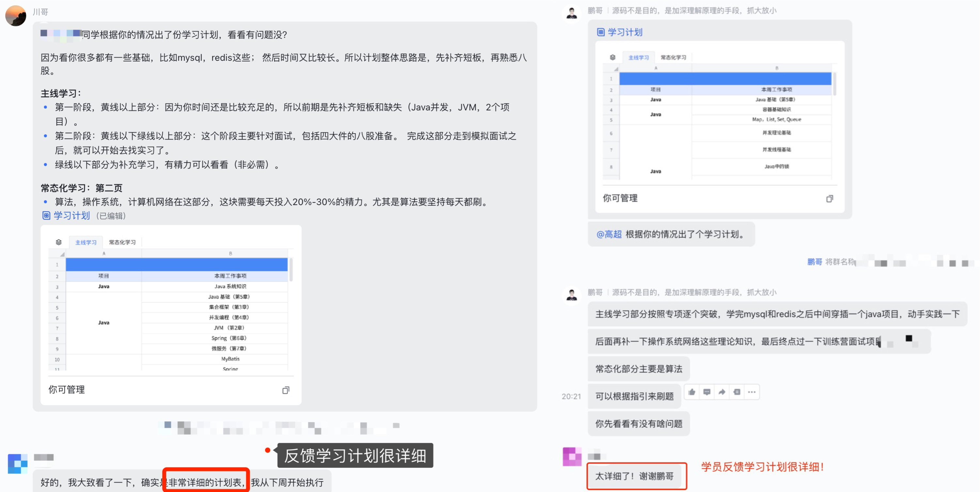Open the 学习计划 link marked 已编辑
Image resolution: width=980 pixels, height=492 pixels.
click(71, 216)
